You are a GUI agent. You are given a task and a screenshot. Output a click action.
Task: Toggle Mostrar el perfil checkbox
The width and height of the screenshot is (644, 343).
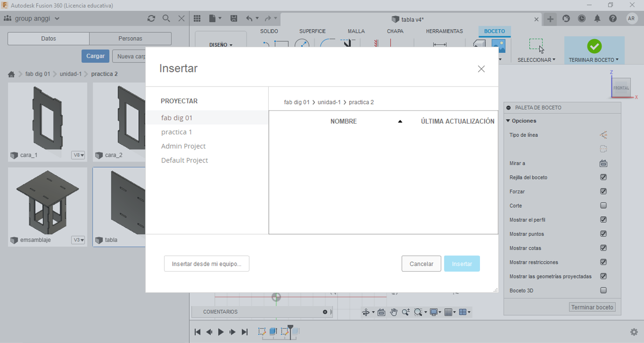coord(603,220)
